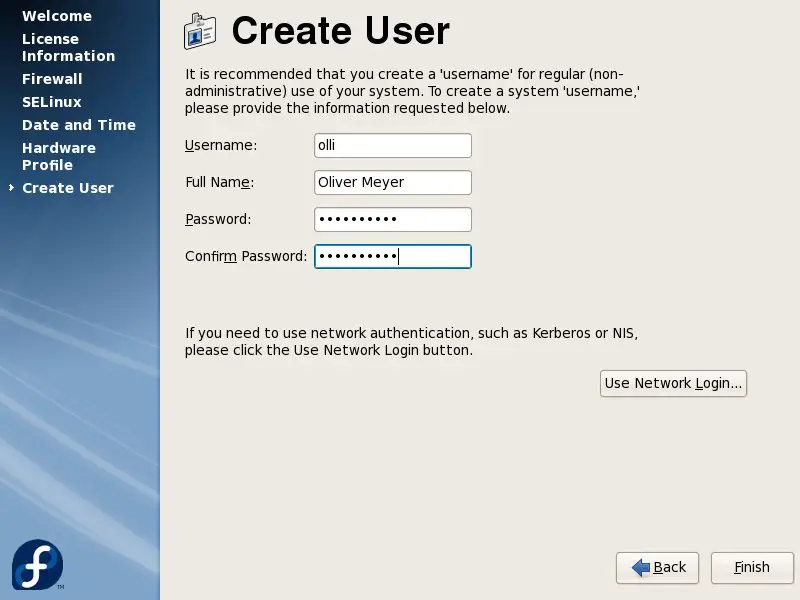Select SELinux in the sidebar
This screenshot has height=600, width=800.
pyautogui.click(x=52, y=102)
